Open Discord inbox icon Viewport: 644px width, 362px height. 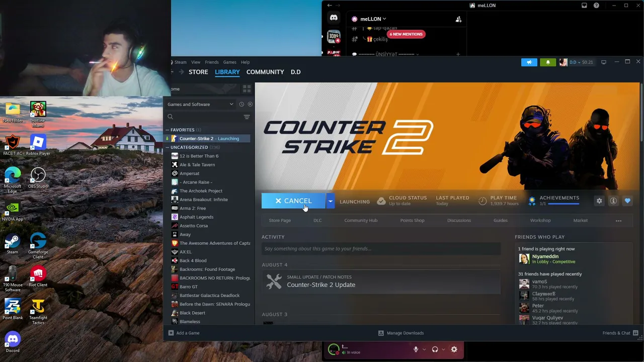[584, 6]
